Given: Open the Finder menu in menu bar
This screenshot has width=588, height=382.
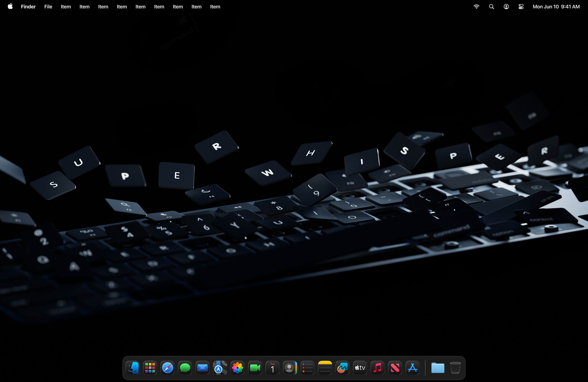Looking at the screenshot, I should pyautogui.click(x=28, y=7).
